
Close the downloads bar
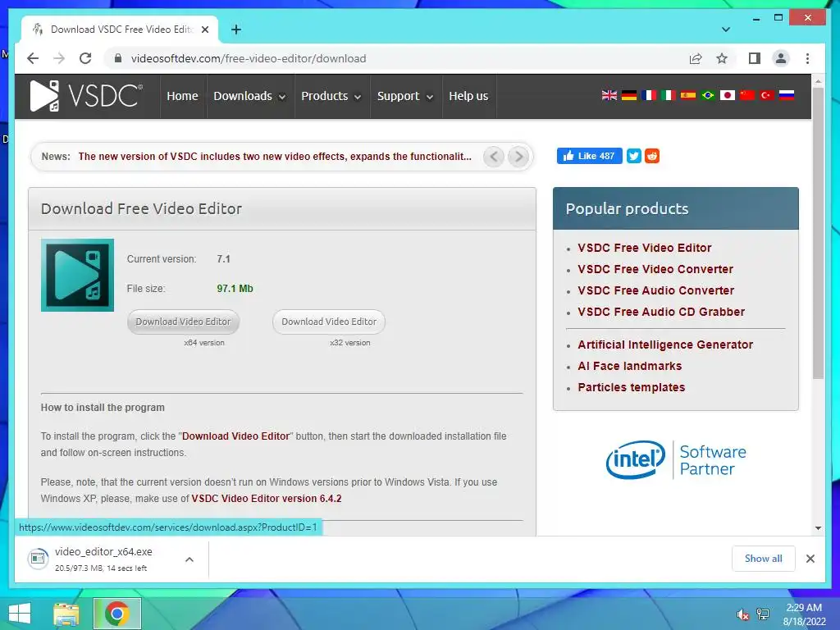point(810,559)
